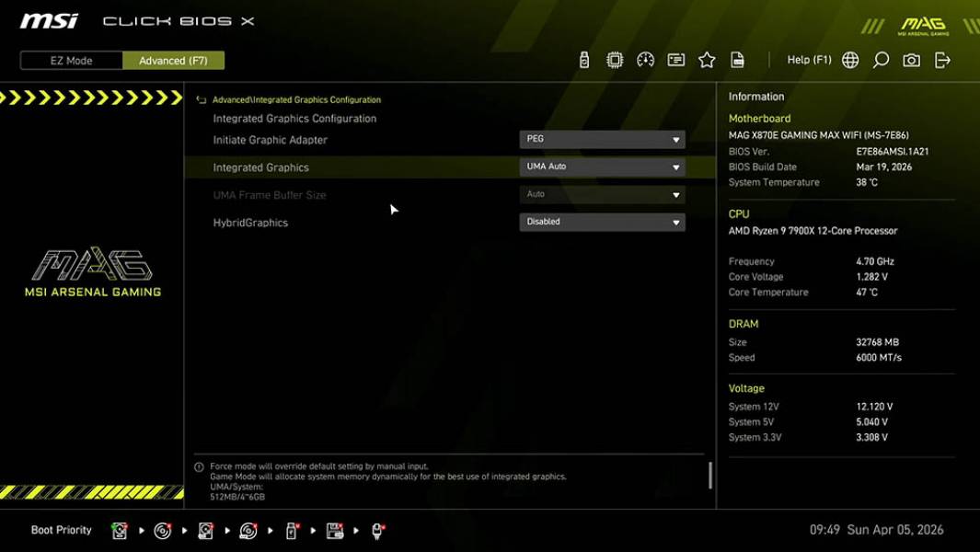Open the HybridGraphics dropdown
Image resolution: width=980 pixels, height=552 pixels.
(x=603, y=222)
